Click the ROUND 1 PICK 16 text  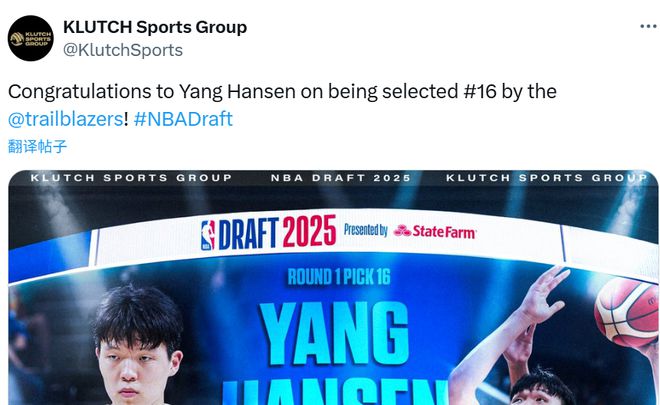tap(339, 277)
